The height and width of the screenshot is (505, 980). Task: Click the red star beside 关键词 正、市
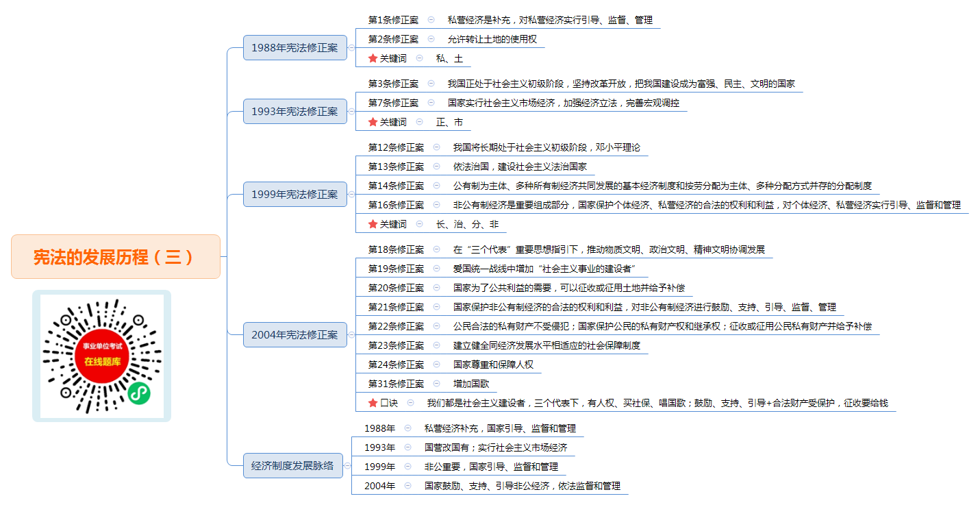click(x=373, y=122)
